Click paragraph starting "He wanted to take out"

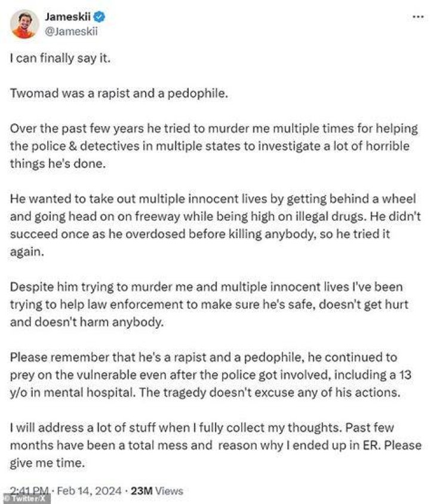coord(216,225)
